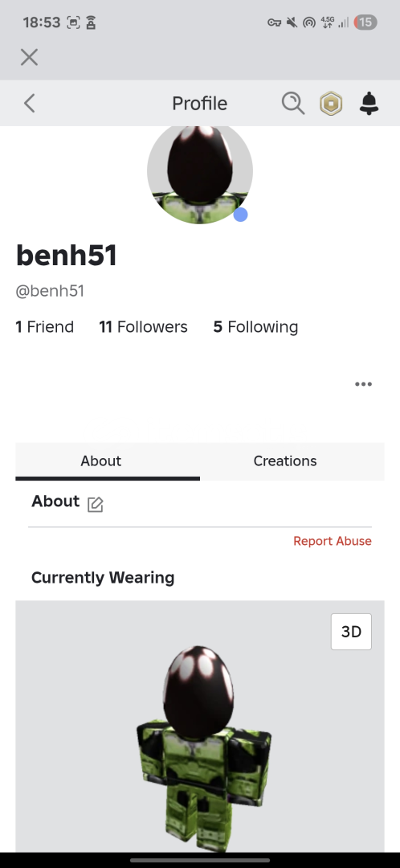Open the search magnifier icon
Screen dimensions: 400x868
[x=292, y=103]
